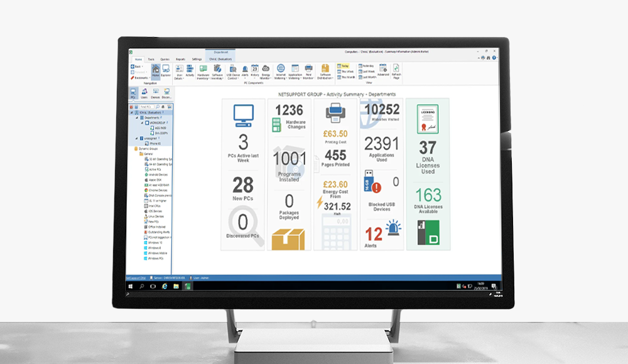
Task: Click the Home navigation button
Action: click(x=154, y=70)
